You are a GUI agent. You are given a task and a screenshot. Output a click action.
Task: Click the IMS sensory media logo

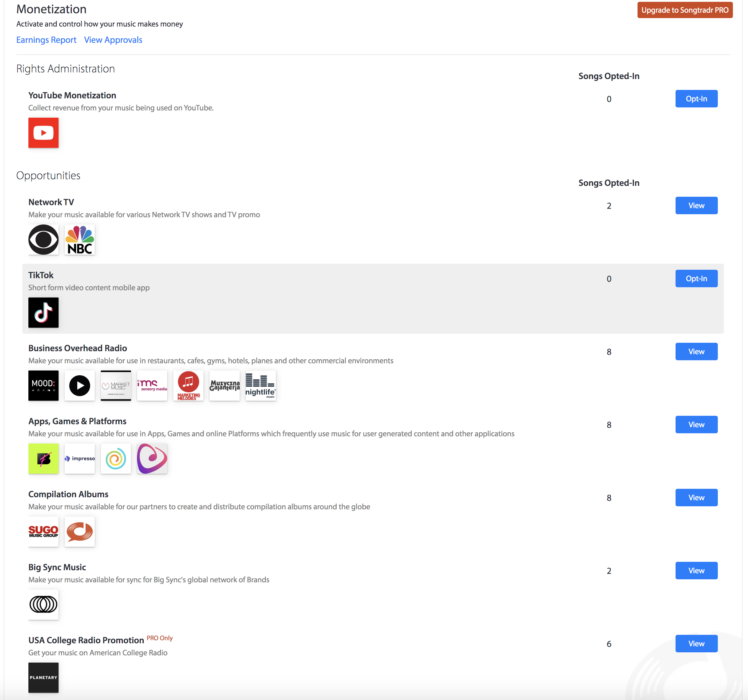(x=152, y=386)
